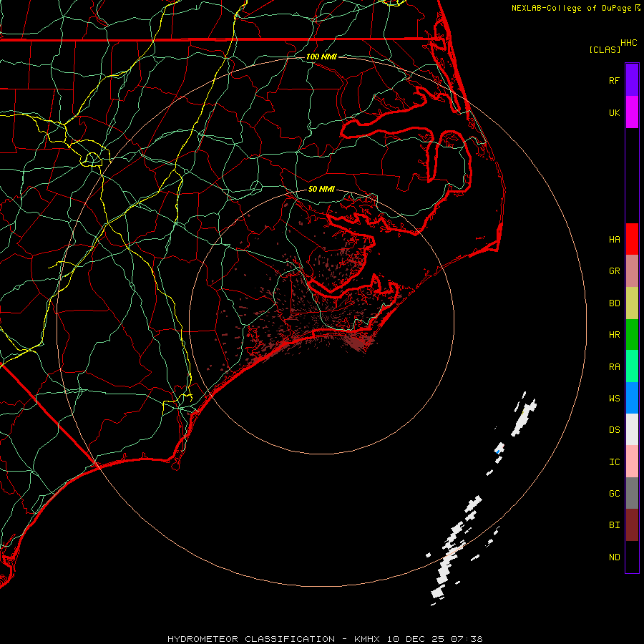Click the 50 NMI range ring label
Screen dimensions: 644x644
pyautogui.click(x=321, y=190)
